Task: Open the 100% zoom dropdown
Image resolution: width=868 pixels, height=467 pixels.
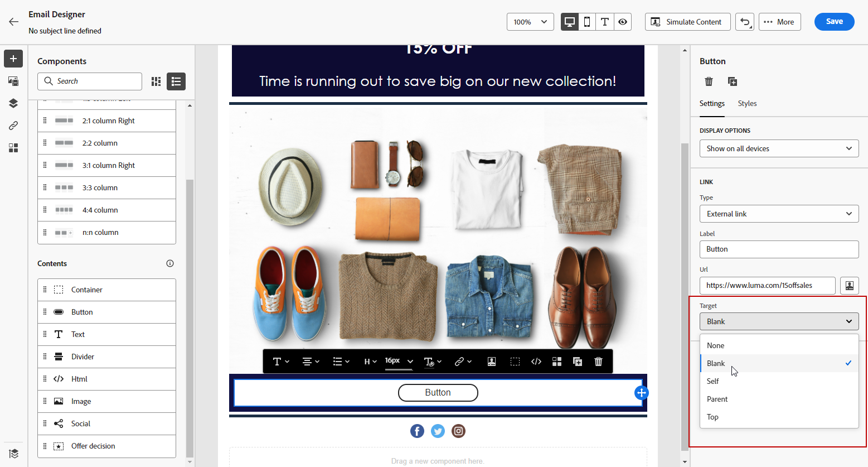Action: point(530,22)
